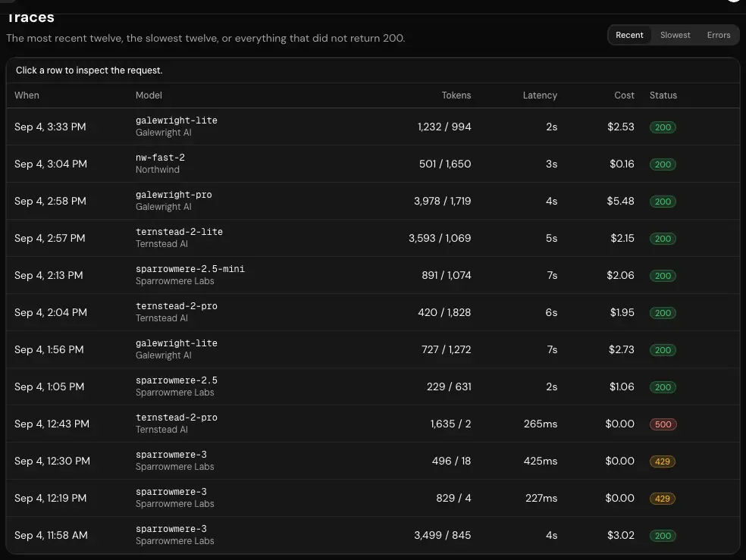This screenshot has width=746, height=560.
Task: Click the red 500 status badge
Action: (x=663, y=424)
